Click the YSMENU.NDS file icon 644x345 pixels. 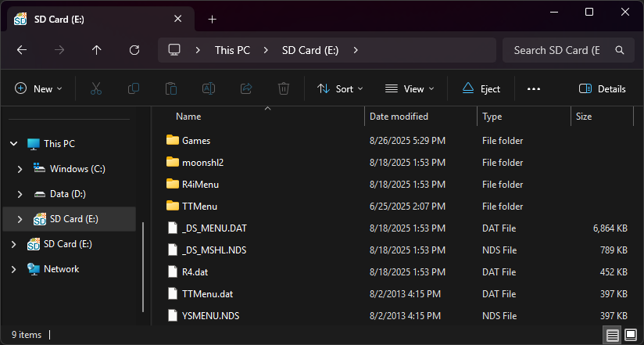173,315
